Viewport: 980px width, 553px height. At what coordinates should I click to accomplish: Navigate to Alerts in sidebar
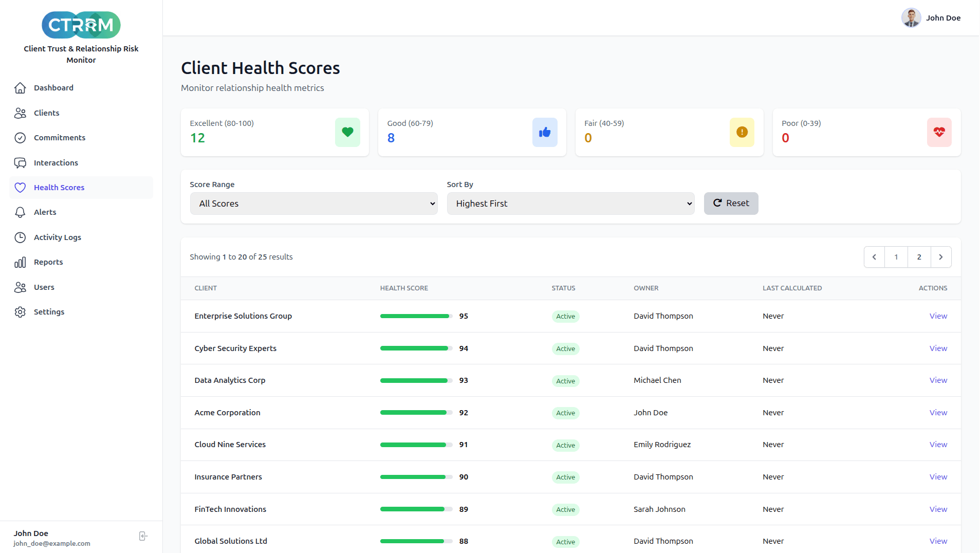click(x=45, y=212)
